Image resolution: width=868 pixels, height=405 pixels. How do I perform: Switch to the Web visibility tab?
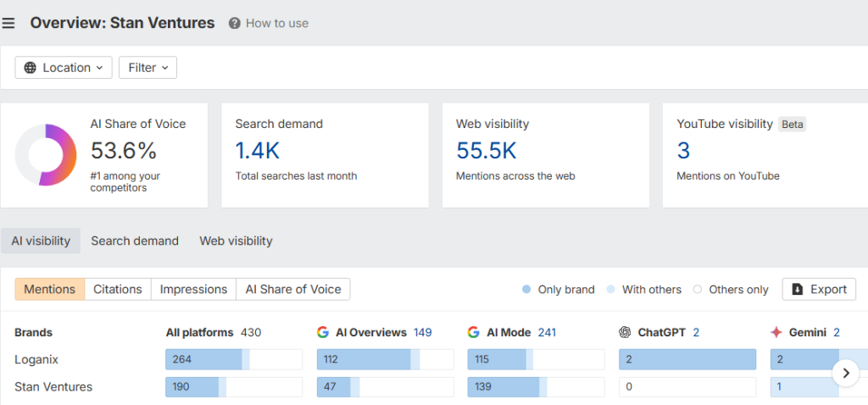click(x=236, y=241)
